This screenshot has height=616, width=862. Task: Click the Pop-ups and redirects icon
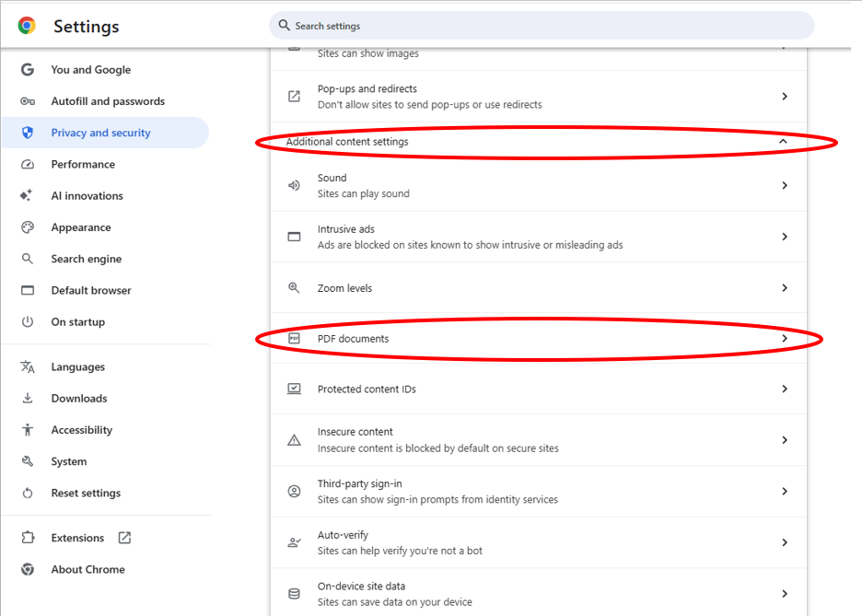tap(294, 95)
